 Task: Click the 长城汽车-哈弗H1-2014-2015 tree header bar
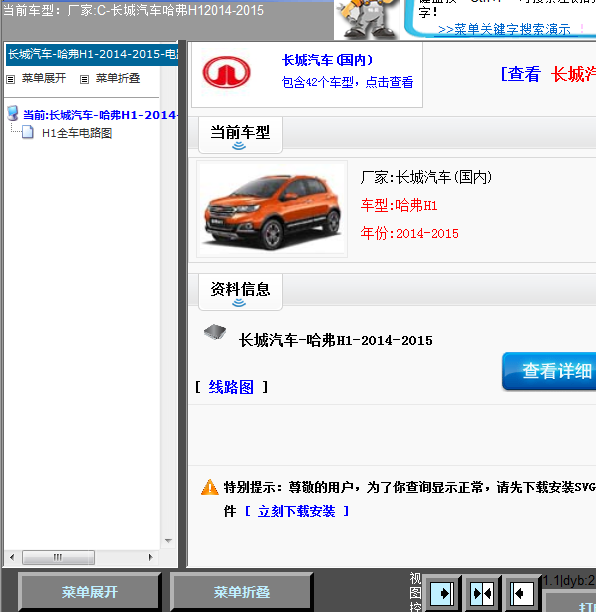coord(92,54)
